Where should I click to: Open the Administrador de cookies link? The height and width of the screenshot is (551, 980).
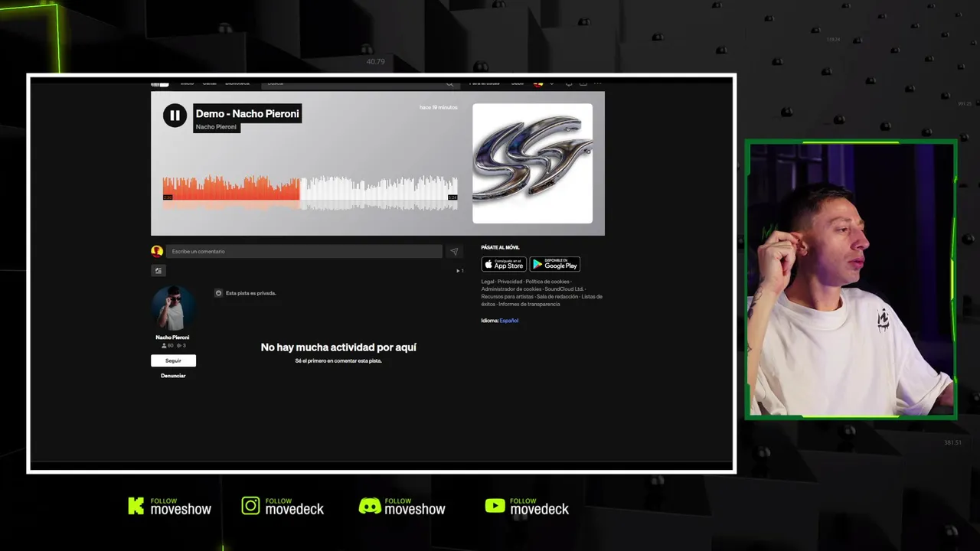[x=511, y=289]
